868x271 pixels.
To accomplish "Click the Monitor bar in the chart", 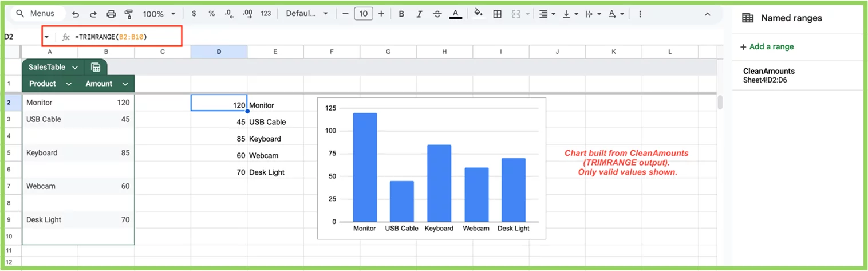I will [x=365, y=167].
